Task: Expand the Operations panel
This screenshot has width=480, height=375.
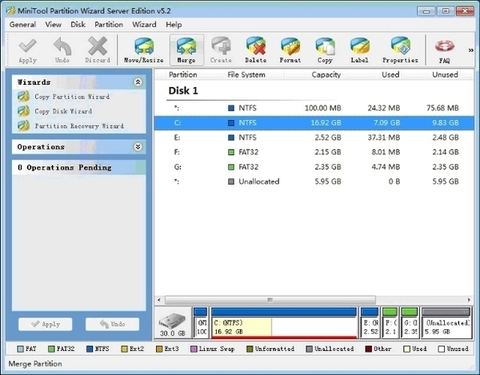Action: click(x=138, y=147)
